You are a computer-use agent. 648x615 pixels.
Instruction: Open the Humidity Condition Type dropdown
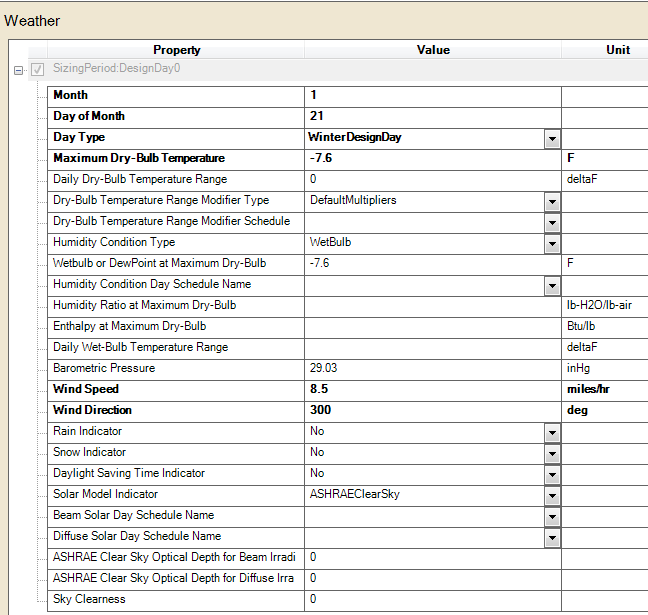tap(552, 244)
